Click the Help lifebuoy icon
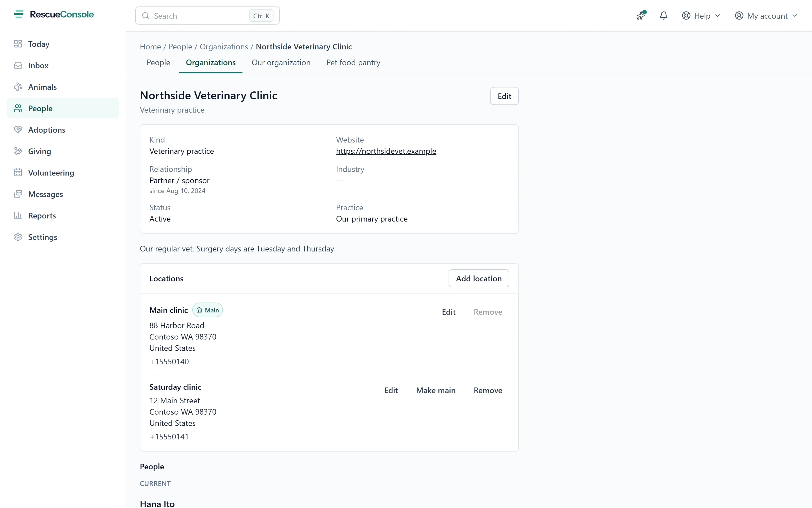Image resolution: width=812 pixels, height=508 pixels. (x=686, y=16)
